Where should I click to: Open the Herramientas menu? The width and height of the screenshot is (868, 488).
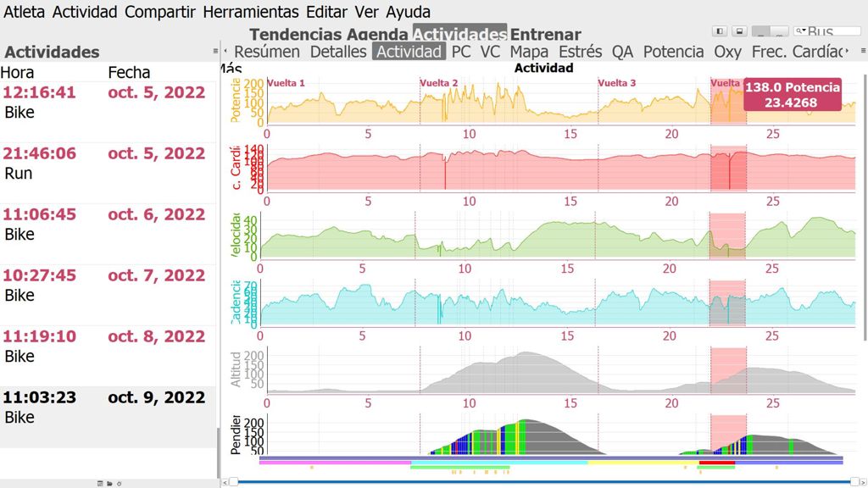[251, 12]
